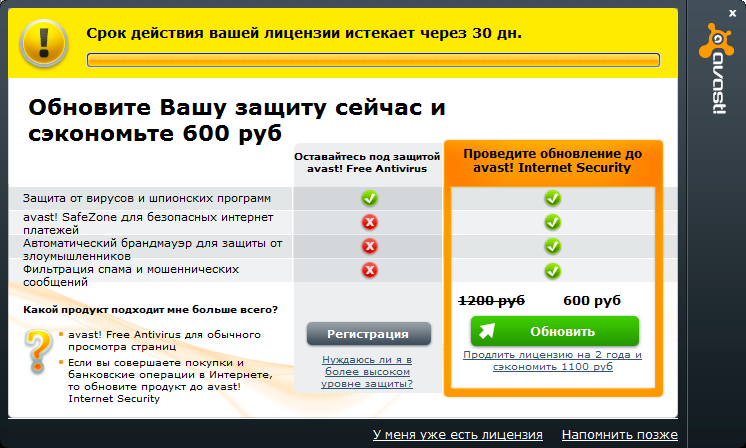Click the license expiry progress bar
This screenshot has width=746, height=448.
pyautogui.click(x=373, y=60)
